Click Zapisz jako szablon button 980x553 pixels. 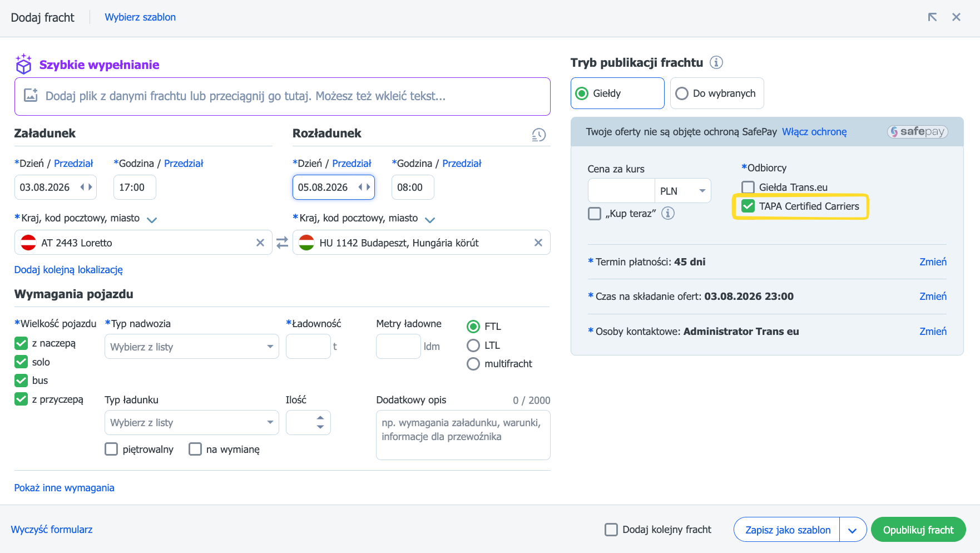pos(788,530)
